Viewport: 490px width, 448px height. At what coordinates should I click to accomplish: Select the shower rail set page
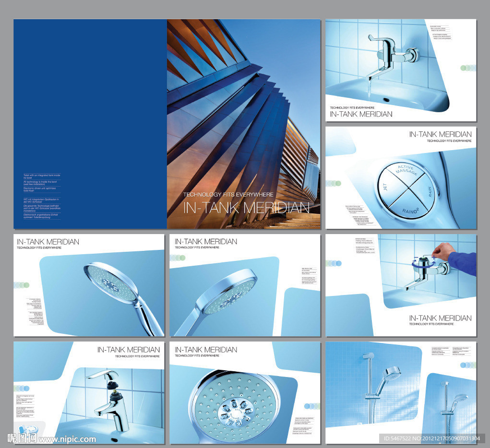coord(401,393)
